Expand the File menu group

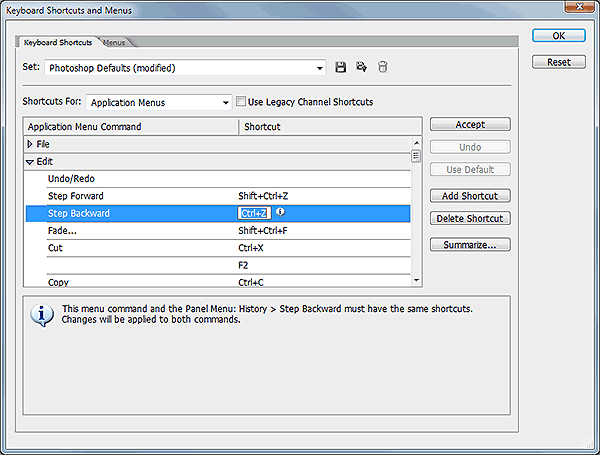pos(30,144)
